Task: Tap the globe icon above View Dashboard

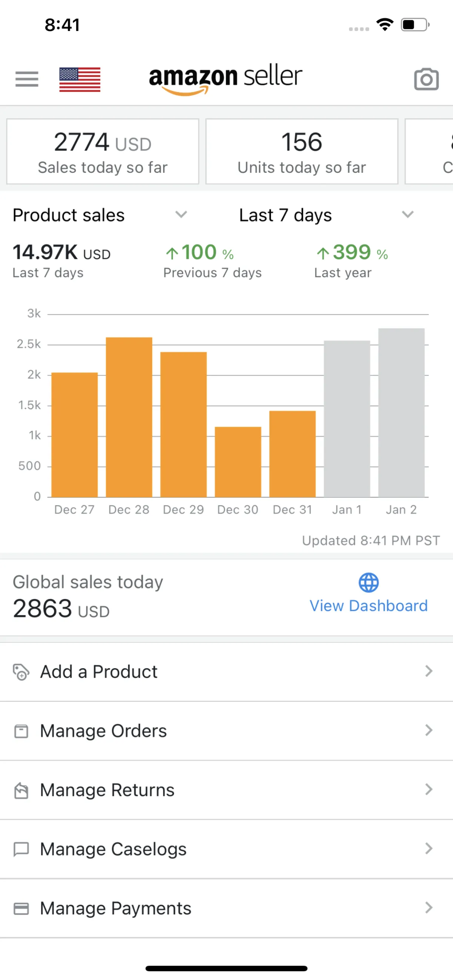Action: pos(368,582)
